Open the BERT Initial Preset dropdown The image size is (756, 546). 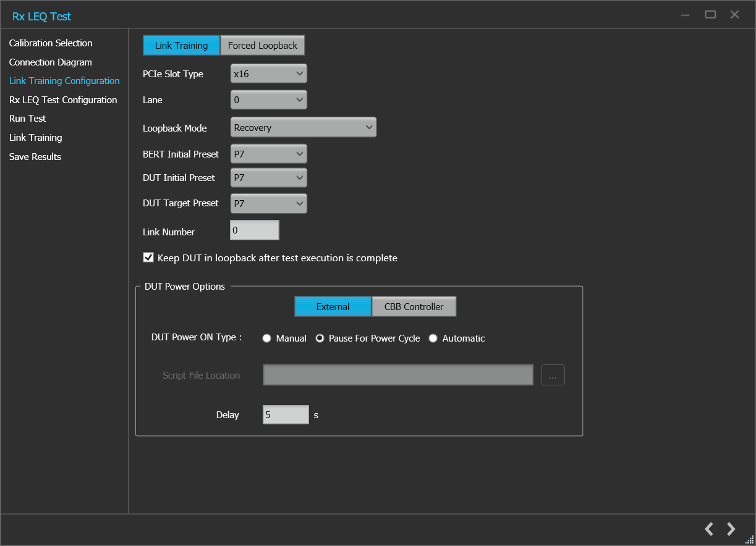click(x=268, y=153)
